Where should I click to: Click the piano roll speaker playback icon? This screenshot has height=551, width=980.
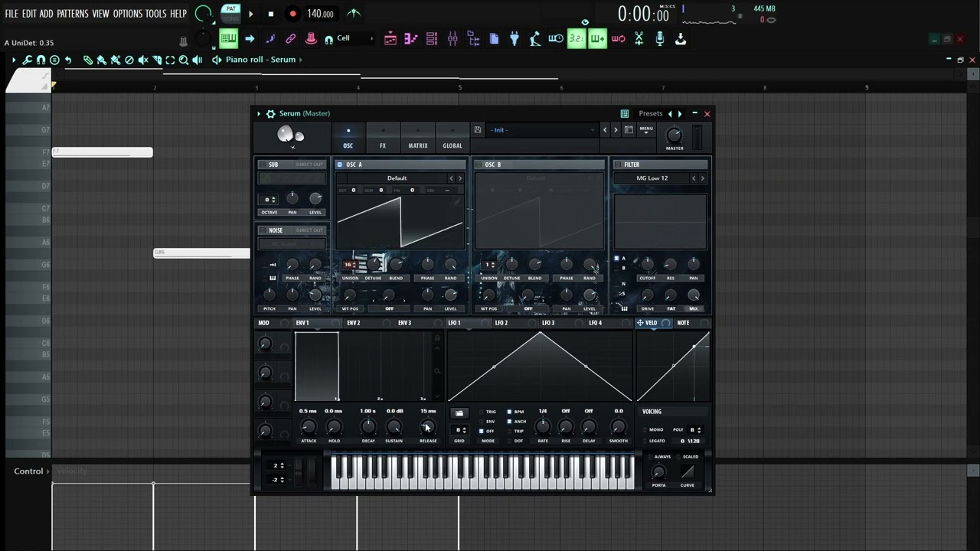[198, 60]
